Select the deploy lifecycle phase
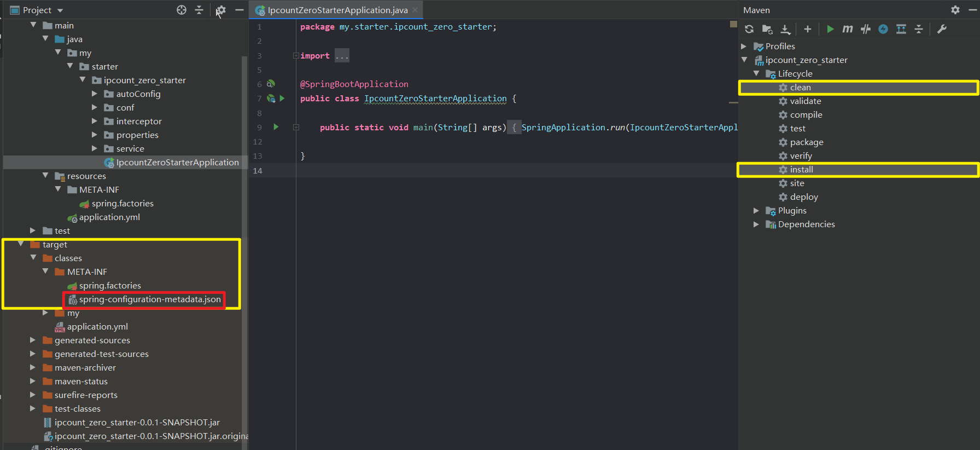This screenshot has width=980, height=450. tap(804, 197)
